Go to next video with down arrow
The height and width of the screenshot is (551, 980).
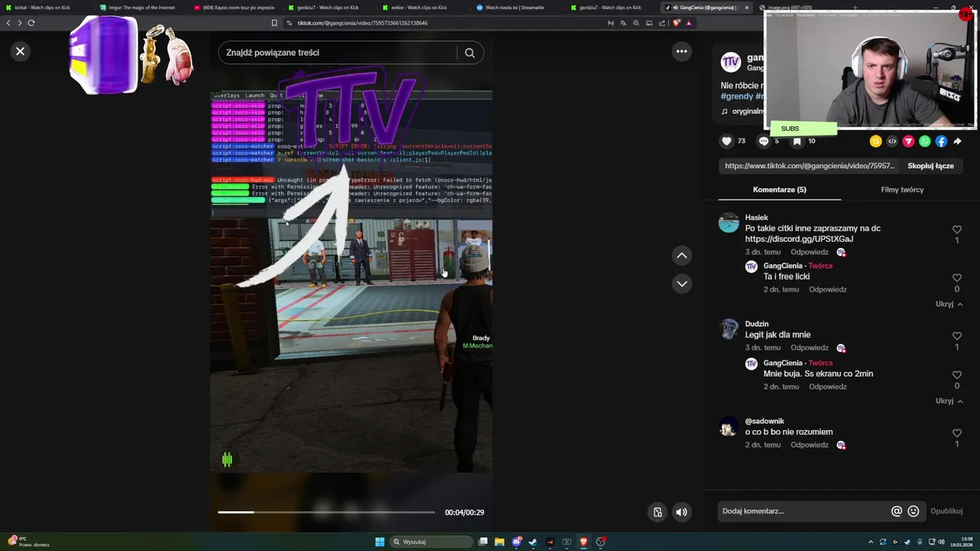[x=681, y=283]
